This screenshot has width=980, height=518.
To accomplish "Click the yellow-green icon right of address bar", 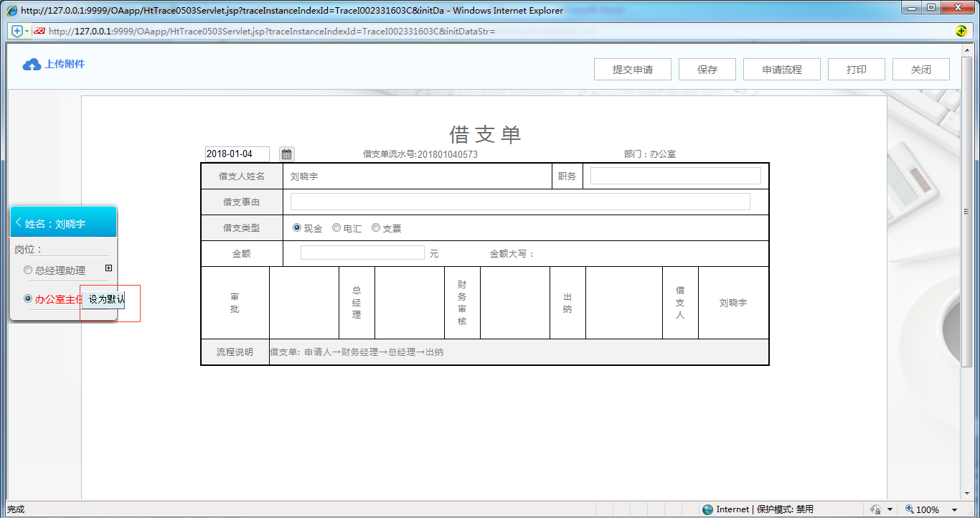I will 961,31.
